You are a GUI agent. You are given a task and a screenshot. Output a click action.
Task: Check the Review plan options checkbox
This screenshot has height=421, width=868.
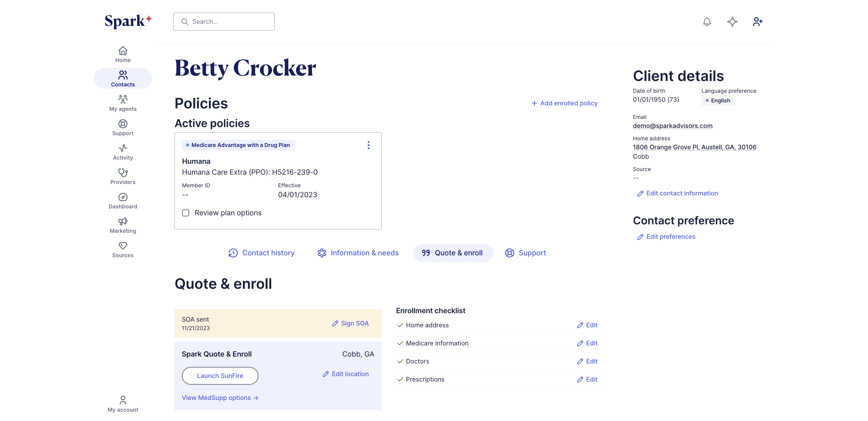tap(186, 213)
